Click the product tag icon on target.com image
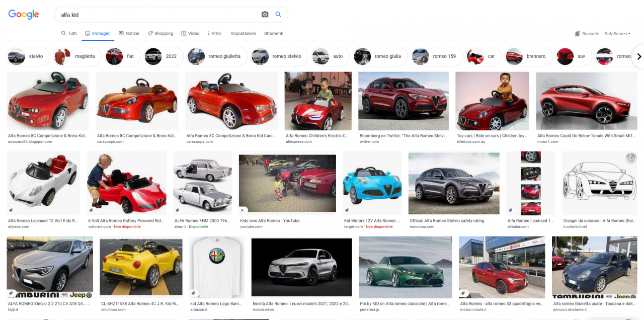The height and width of the screenshot is (320, 644). point(348,210)
